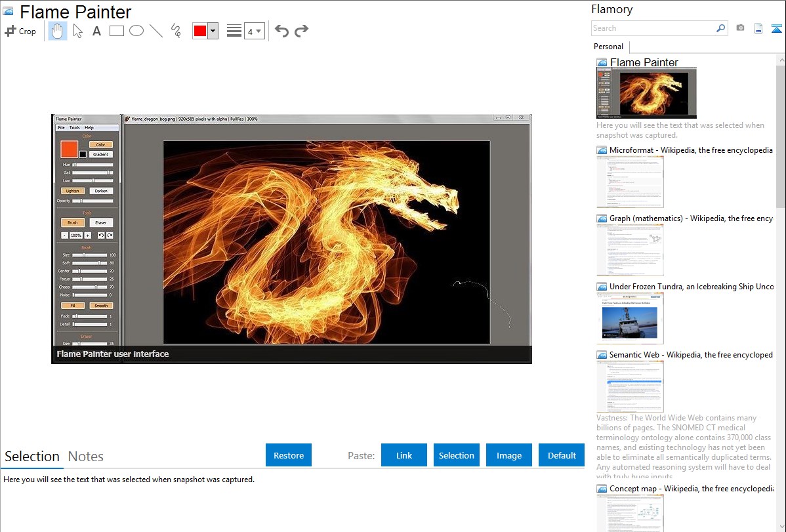Viewport: 786px width, 532px height.
Task: Click the zoom-out minus button beside 100%
Action: (x=65, y=235)
